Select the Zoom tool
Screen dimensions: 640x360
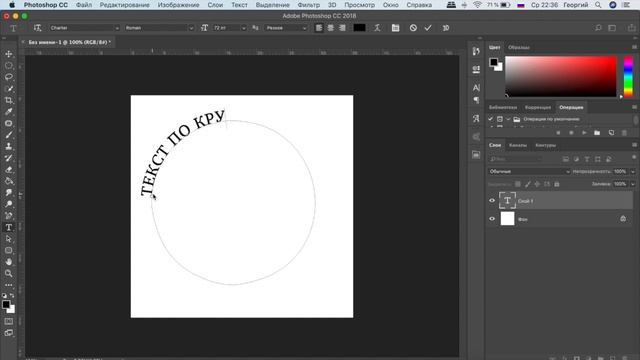click(x=9, y=273)
